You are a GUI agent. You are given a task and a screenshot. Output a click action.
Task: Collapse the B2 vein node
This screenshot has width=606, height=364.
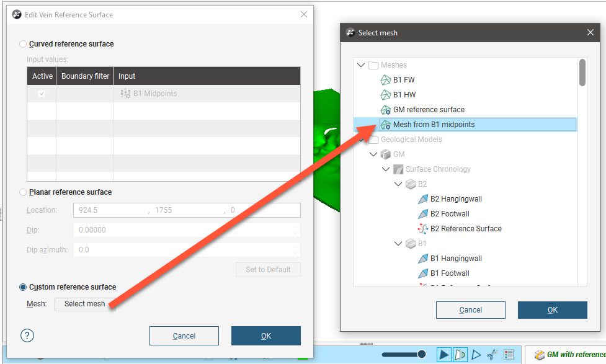coord(398,184)
